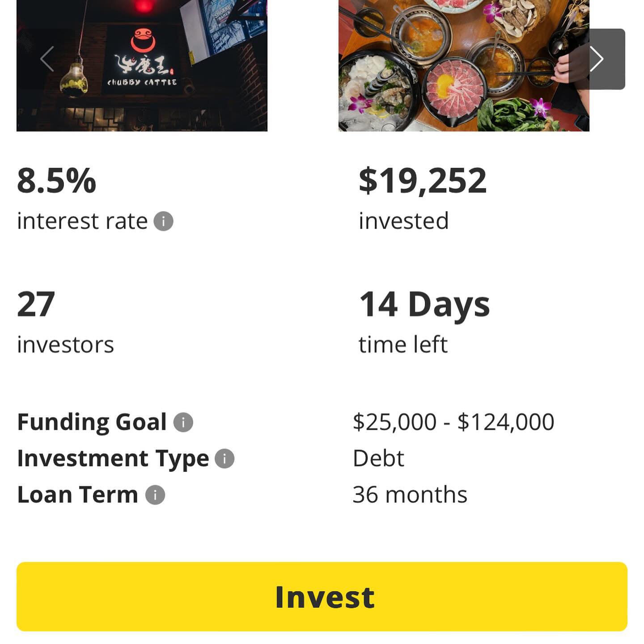Open the Chubby Cattle storefront sign photo
This screenshot has width=644, height=644.
[x=142, y=65]
